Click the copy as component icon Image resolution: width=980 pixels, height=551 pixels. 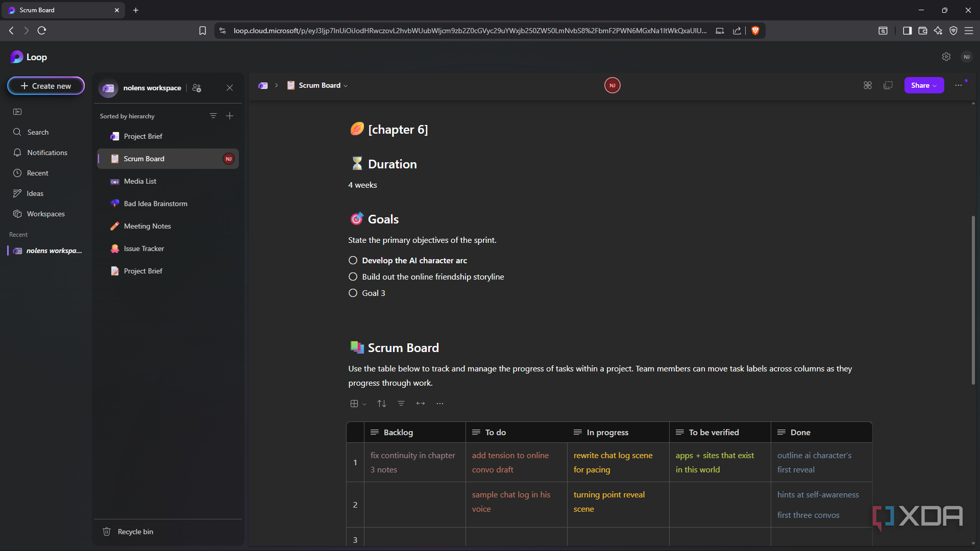pos(888,85)
